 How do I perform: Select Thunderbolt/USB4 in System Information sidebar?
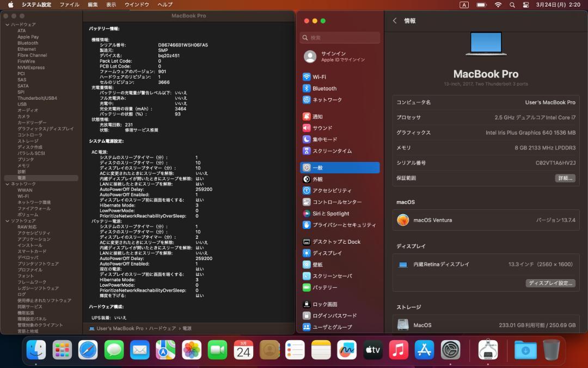(37, 98)
